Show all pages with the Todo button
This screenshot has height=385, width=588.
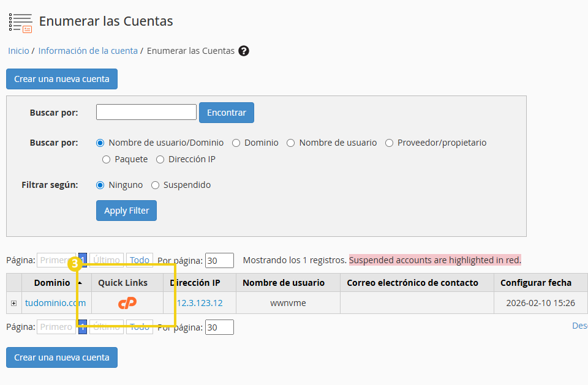pos(139,260)
